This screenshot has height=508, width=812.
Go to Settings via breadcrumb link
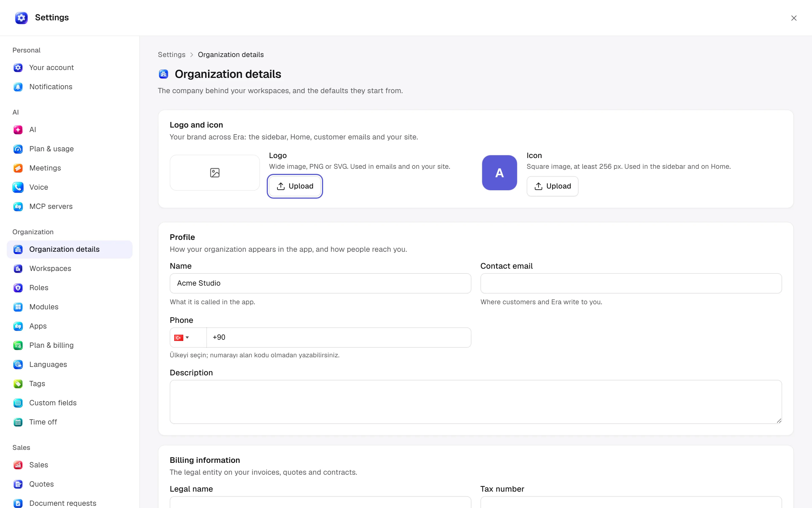171,54
